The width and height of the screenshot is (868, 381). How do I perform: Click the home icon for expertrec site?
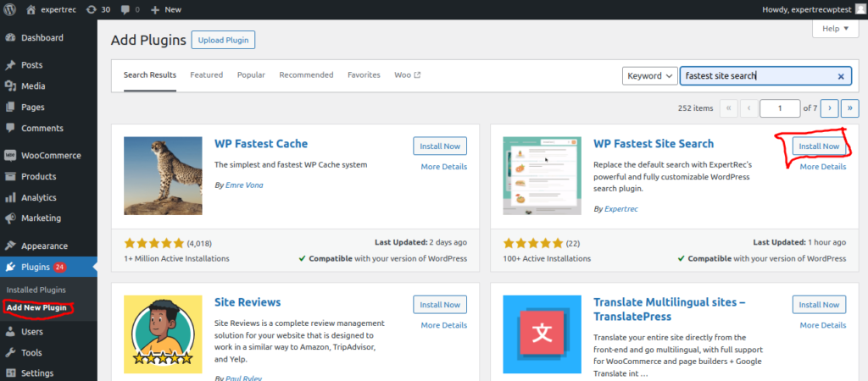[x=31, y=9]
